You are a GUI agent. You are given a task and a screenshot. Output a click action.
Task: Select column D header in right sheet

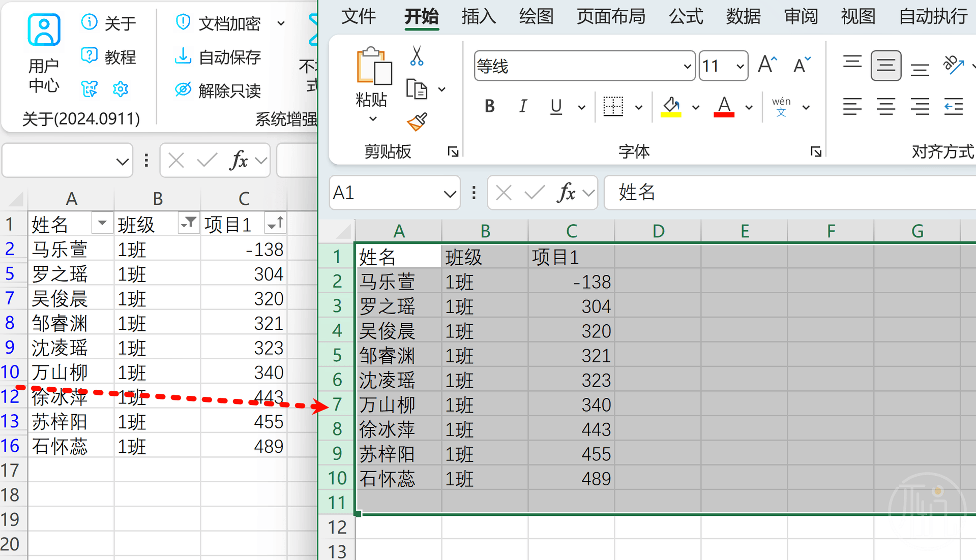(658, 231)
